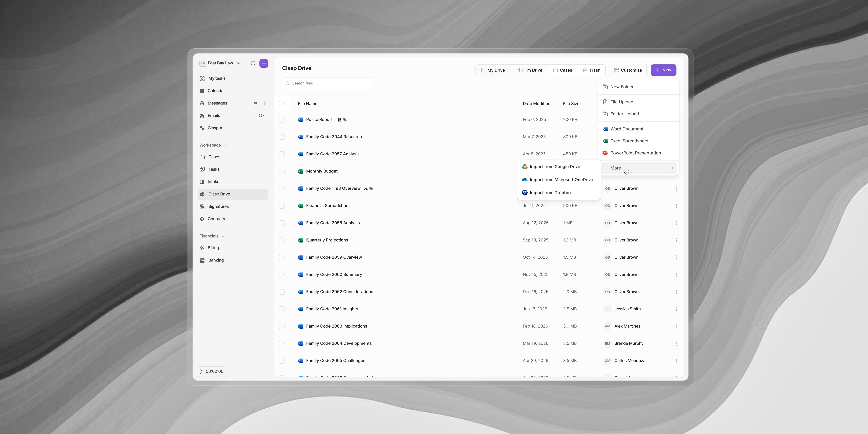Select the Monthly Budget row checkbox
The image size is (868, 434).
pyautogui.click(x=282, y=171)
